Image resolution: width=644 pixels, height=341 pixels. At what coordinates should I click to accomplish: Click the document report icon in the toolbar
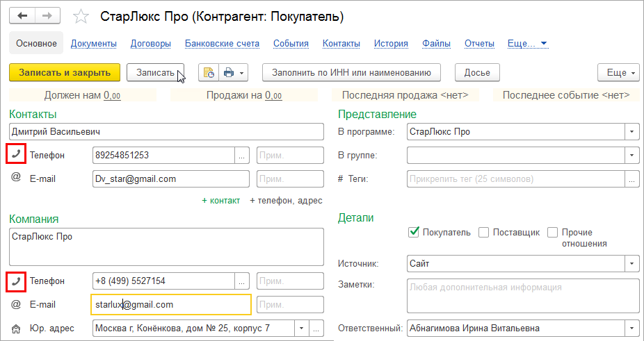click(x=208, y=72)
